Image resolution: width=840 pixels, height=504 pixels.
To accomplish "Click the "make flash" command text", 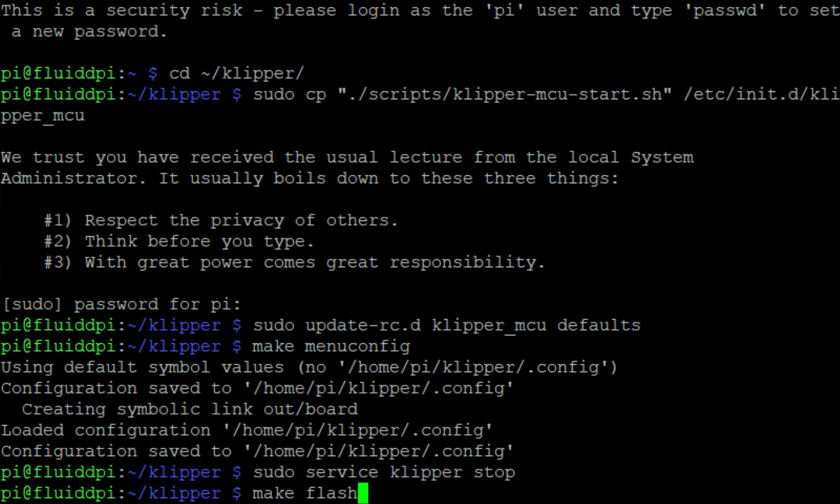I will coord(304,493).
